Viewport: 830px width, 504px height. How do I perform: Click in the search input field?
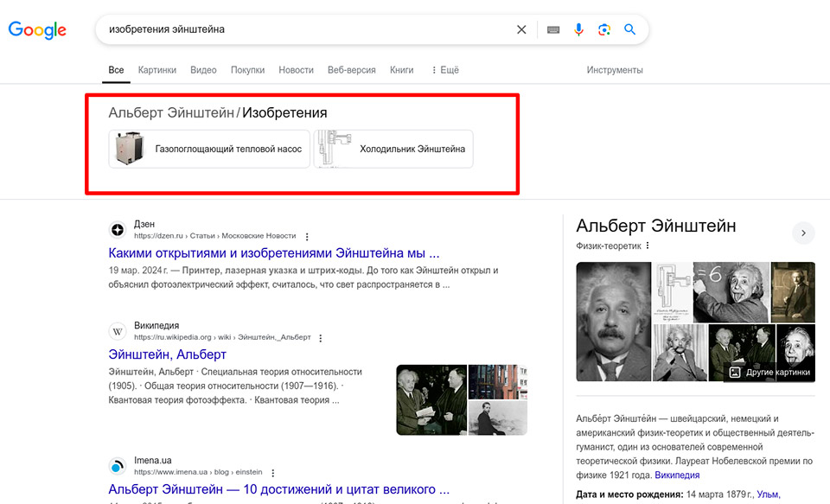307,29
